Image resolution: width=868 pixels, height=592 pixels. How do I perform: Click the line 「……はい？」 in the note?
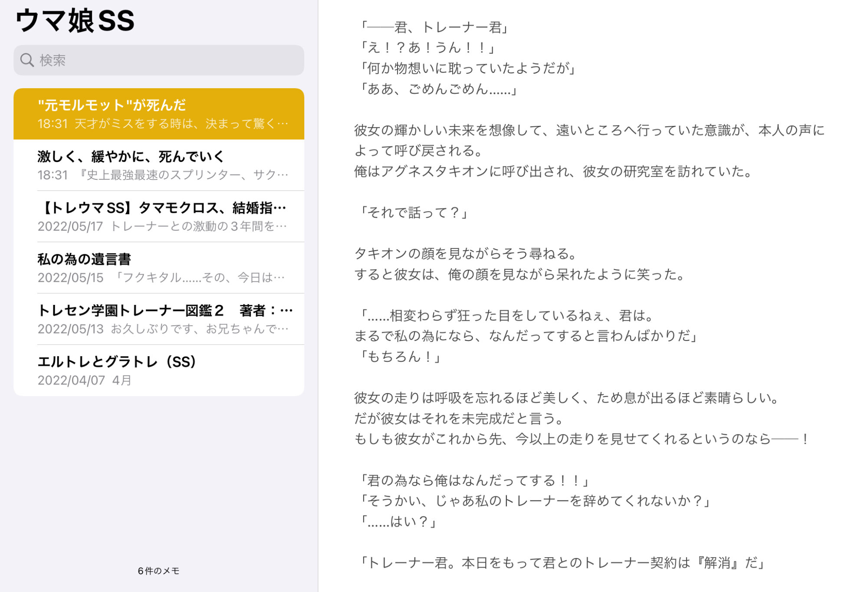pos(398,521)
